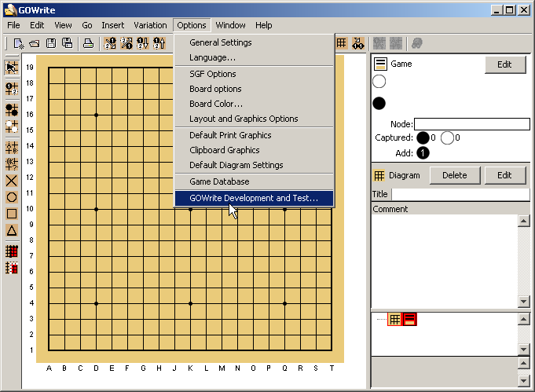Click the Game list icon in right panel
The image size is (535, 392).
(380, 64)
